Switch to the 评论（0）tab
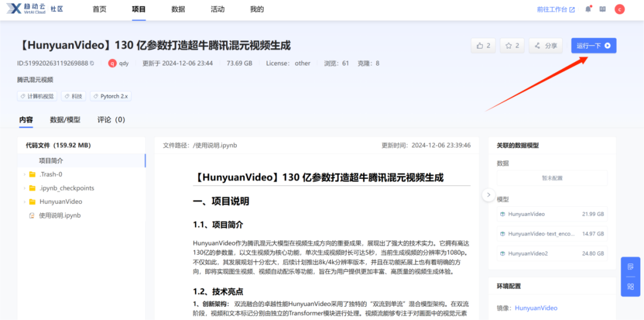 coord(112,120)
